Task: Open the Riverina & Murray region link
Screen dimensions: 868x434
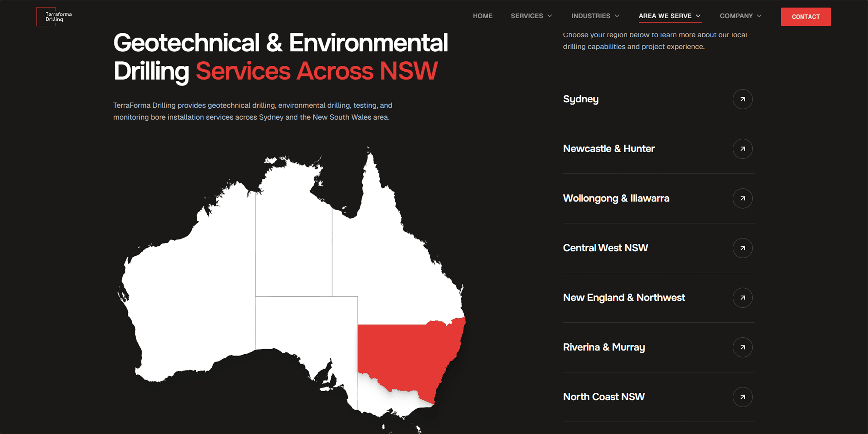Action: point(604,347)
